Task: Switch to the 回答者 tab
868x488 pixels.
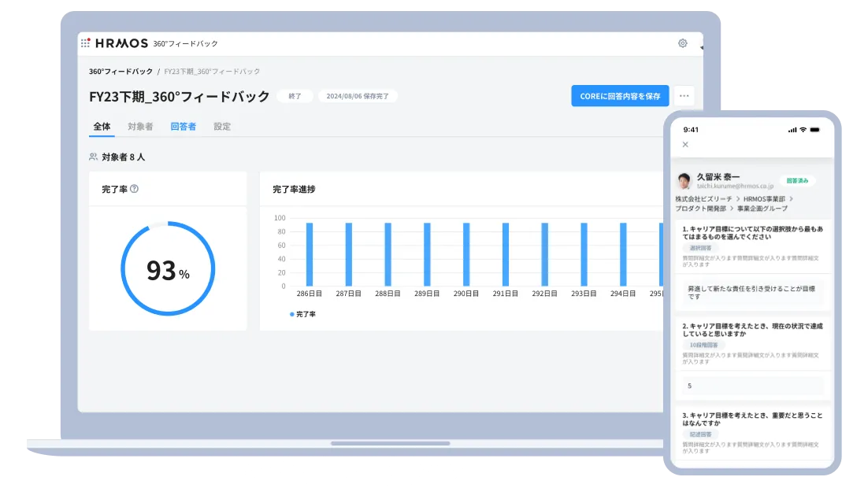Action: [x=183, y=126]
